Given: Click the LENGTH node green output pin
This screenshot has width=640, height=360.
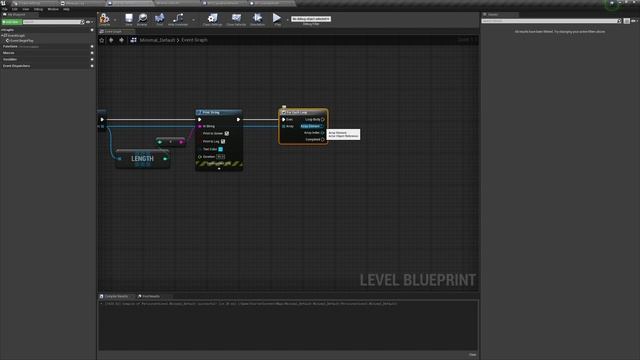Looking at the screenshot, I should point(165,159).
